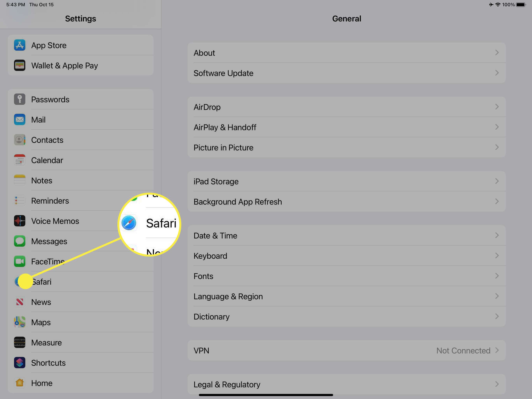Tap the 'Calendar' label

point(47,160)
